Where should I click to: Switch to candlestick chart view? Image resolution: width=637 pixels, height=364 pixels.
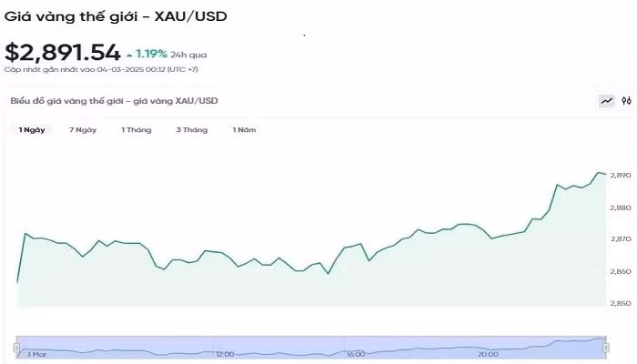(x=626, y=101)
